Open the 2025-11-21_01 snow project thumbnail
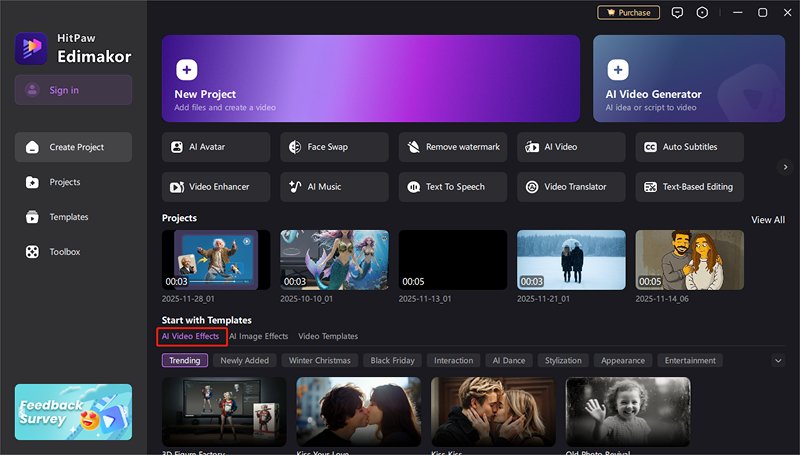Image resolution: width=800 pixels, height=455 pixels. pyautogui.click(x=571, y=260)
